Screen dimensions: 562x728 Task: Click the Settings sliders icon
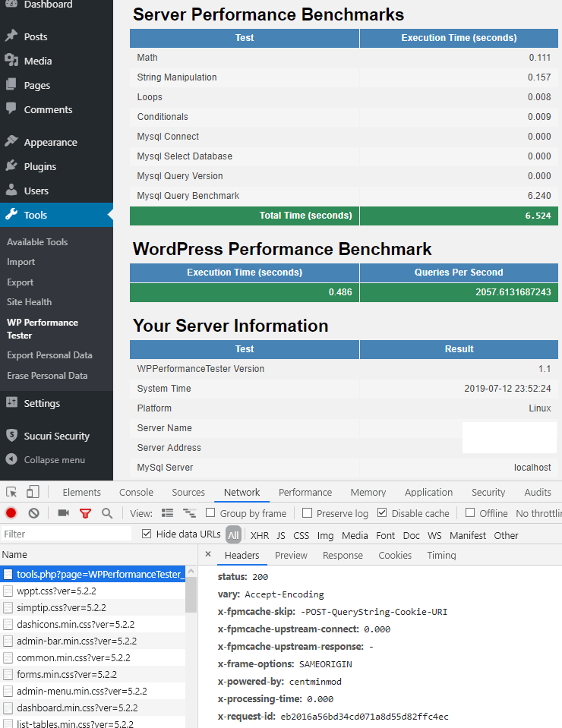(x=11, y=402)
